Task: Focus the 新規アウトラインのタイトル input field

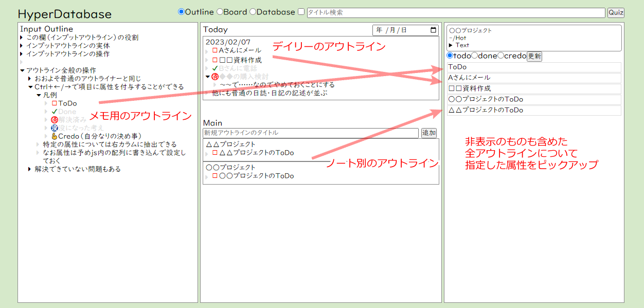Action: coord(311,133)
